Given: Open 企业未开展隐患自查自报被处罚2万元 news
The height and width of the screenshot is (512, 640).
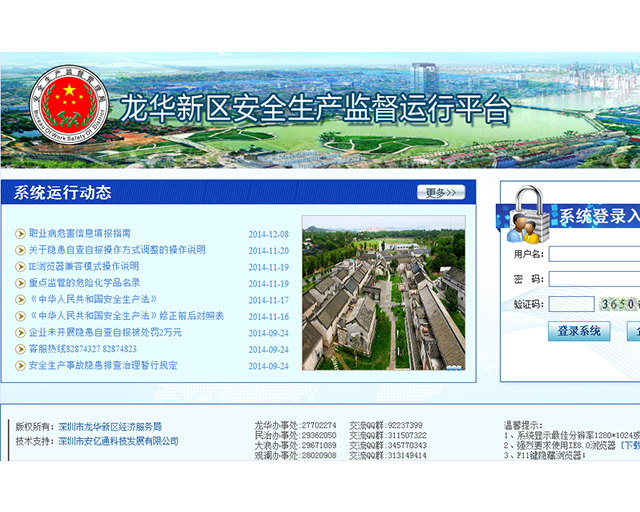Looking at the screenshot, I should click(x=105, y=332).
